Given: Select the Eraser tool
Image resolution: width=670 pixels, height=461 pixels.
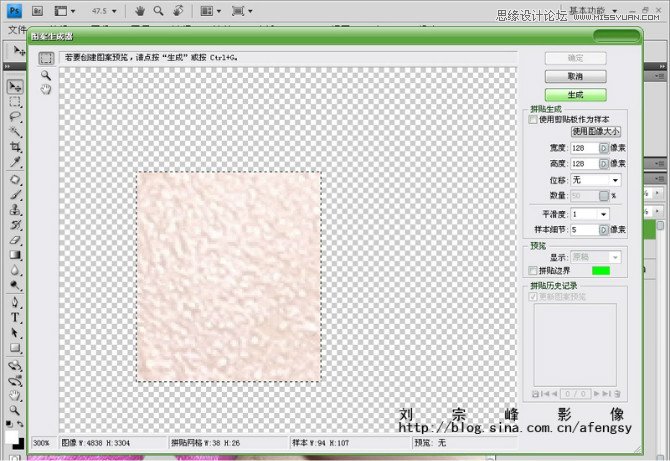Looking at the screenshot, I should pyautogui.click(x=15, y=240).
